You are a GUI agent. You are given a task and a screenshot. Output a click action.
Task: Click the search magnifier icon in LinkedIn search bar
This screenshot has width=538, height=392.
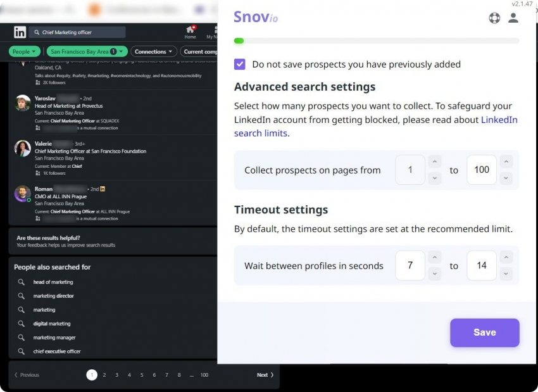click(37, 32)
